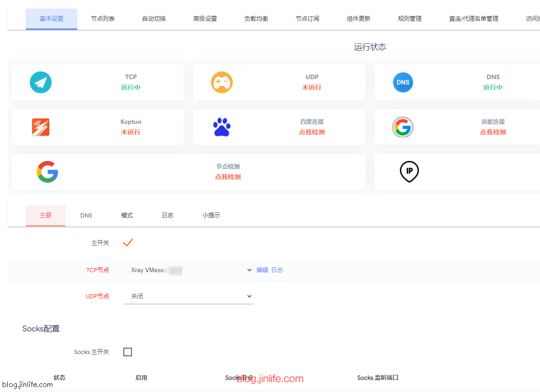Click the 编辑 link beside TCP node
540x392 pixels.
(x=262, y=270)
